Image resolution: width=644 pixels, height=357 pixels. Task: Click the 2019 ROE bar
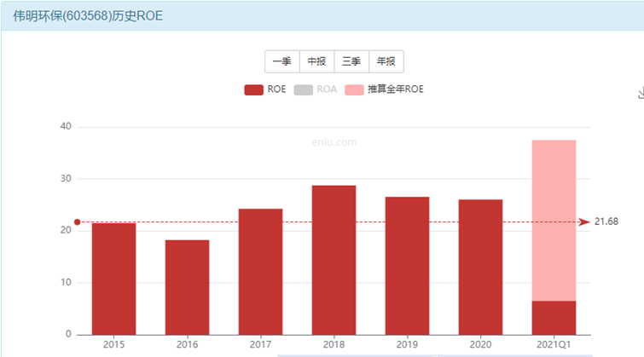pyautogui.click(x=407, y=266)
